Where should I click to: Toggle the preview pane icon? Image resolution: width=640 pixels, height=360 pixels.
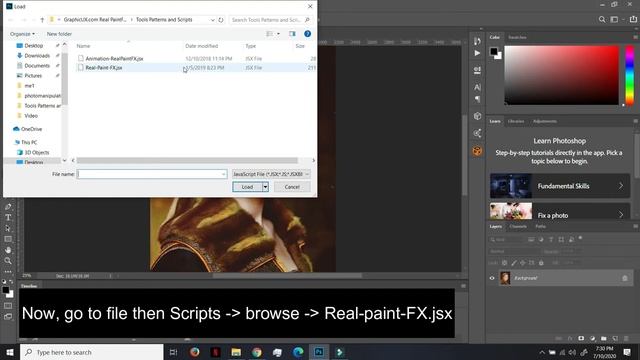click(x=292, y=34)
